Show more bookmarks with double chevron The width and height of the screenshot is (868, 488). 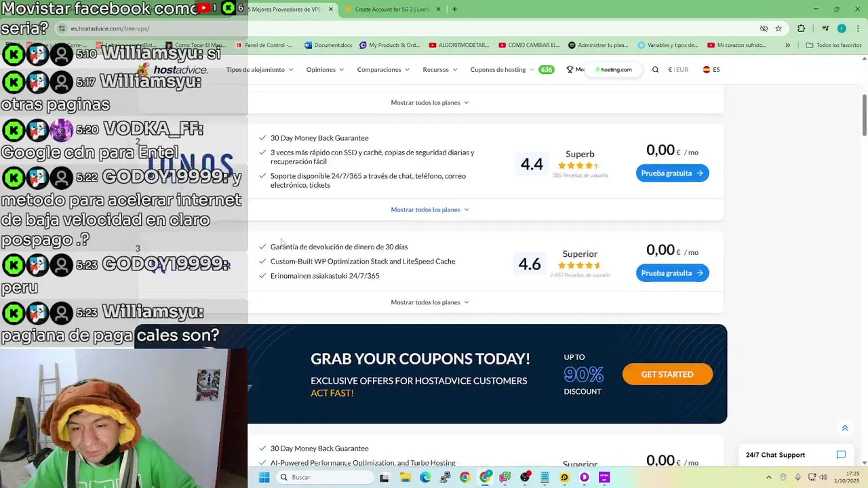tap(787, 45)
